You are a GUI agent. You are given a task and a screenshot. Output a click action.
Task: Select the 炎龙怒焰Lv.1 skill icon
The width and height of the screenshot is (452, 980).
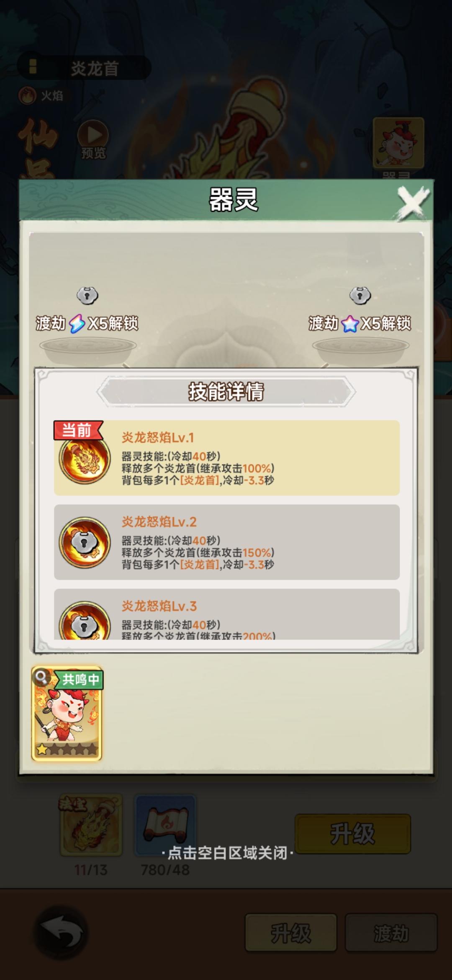pos(85,459)
